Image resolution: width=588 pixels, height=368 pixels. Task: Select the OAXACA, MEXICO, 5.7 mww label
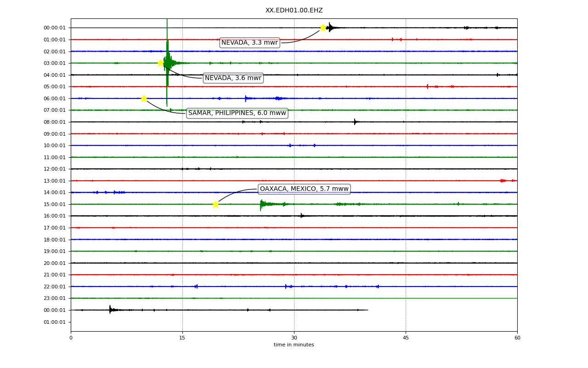pyautogui.click(x=304, y=189)
